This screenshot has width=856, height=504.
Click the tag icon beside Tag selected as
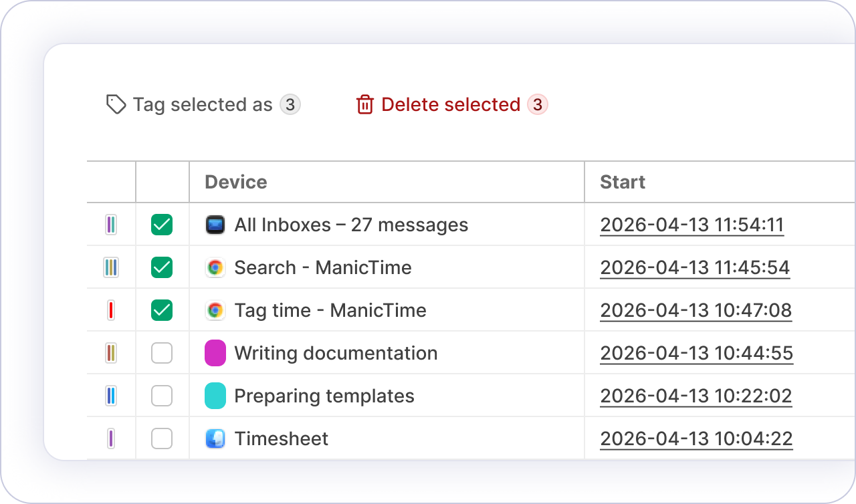click(x=116, y=105)
